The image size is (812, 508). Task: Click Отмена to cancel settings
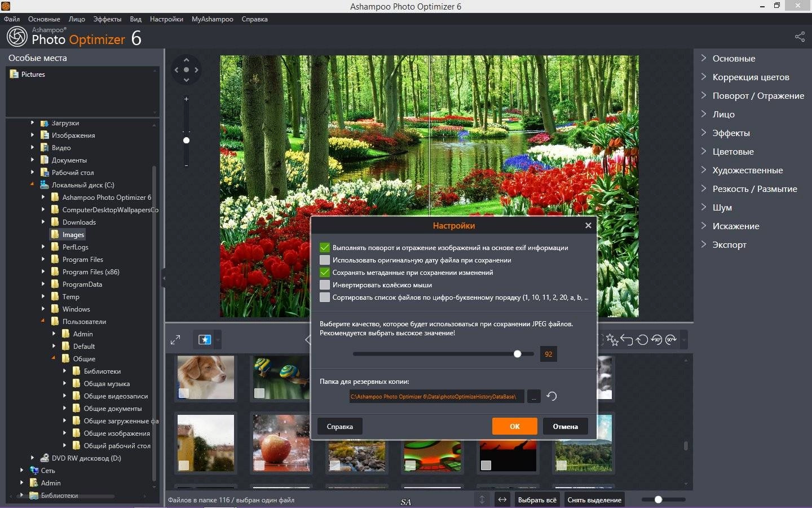pyautogui.click(x=565, y=426)
